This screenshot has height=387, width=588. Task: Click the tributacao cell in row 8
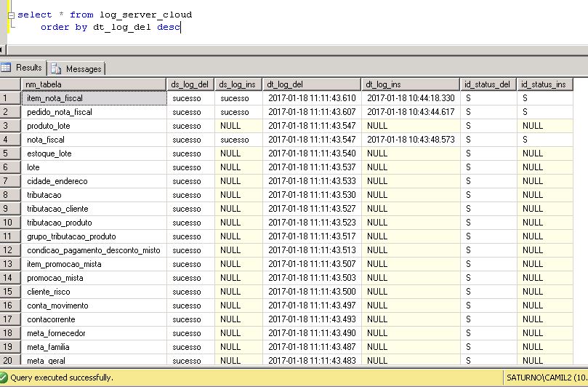pyautogui.click(x=94, y=195)
